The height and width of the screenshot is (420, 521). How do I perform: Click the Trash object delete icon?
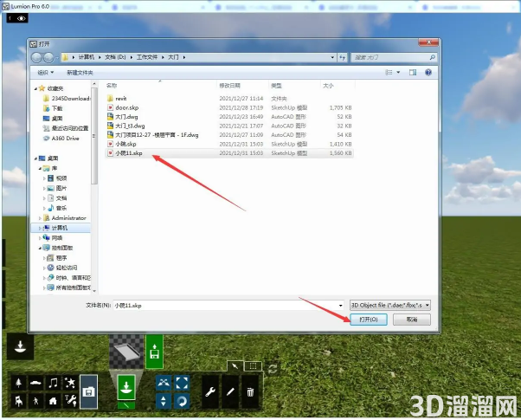tap(250, 392)
